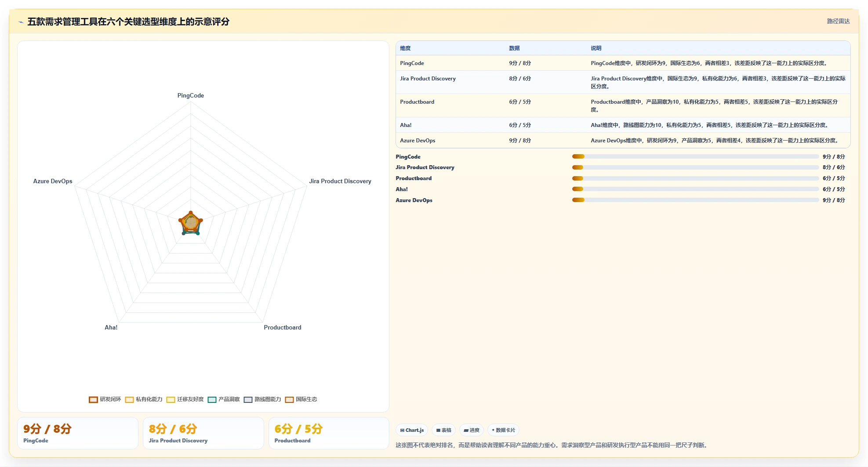Toggle the 迁移友好度 legend swatch
Viewport: 868px width, 467px height.
point(171,399)
